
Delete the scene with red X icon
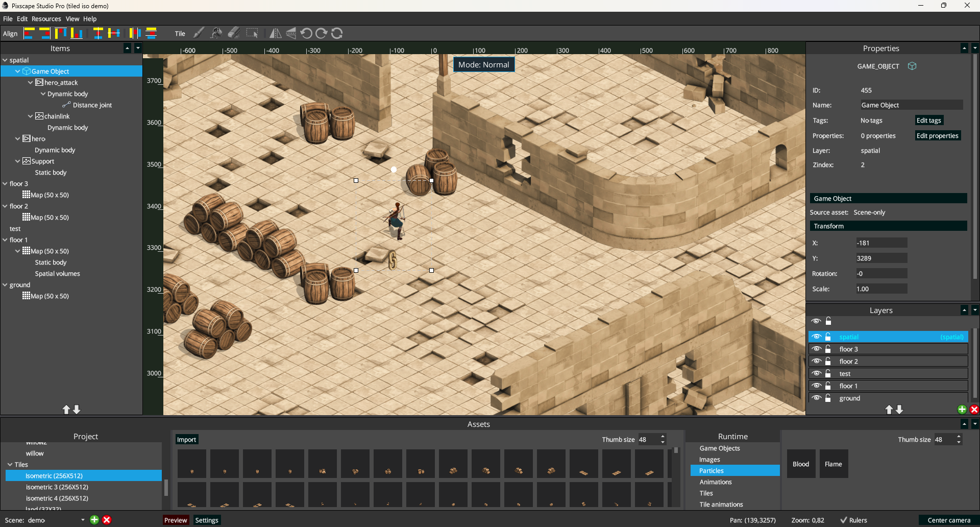click(x=107, y=520)
